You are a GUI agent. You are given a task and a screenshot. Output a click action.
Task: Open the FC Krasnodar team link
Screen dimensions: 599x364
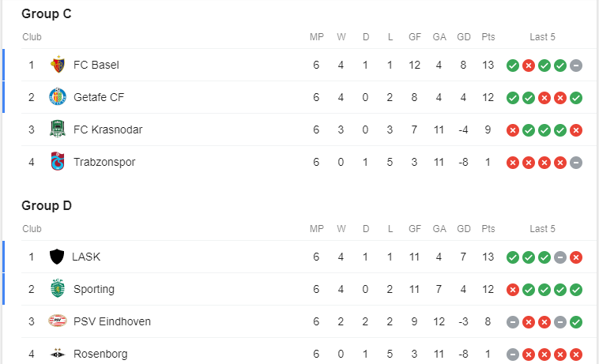pos(107,129)
